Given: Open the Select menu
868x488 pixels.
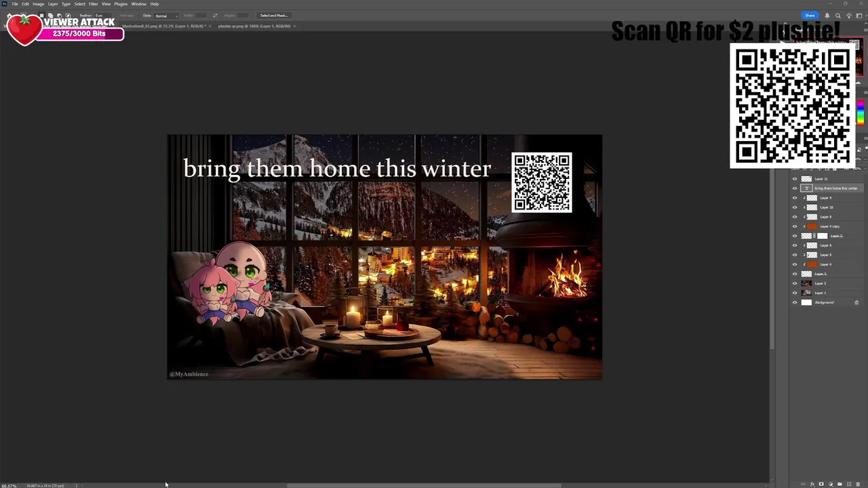Looking at the screenshot, I should point(80,4).
